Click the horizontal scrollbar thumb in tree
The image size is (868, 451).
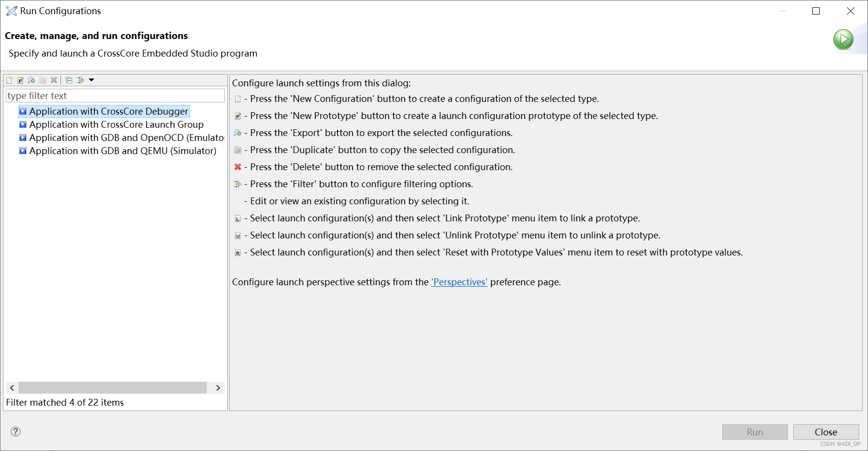pos(113,388)
